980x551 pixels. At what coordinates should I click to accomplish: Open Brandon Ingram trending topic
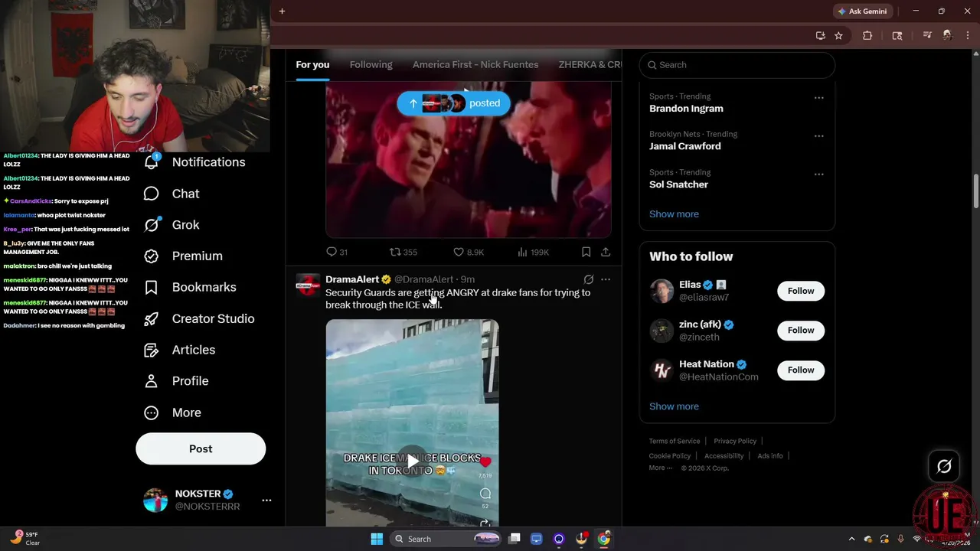(x=686, y=109)
